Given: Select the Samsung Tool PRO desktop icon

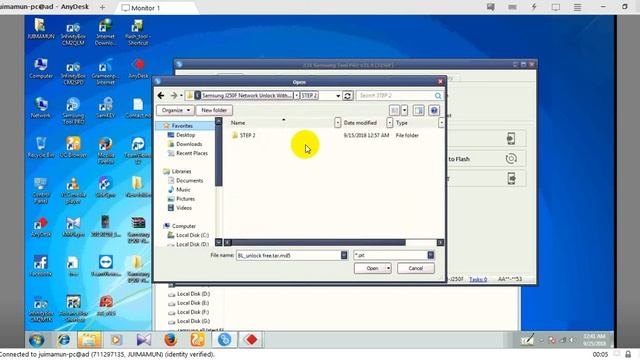Looking at the screenshot, I should pyautogui.click(x=73, y=111).
